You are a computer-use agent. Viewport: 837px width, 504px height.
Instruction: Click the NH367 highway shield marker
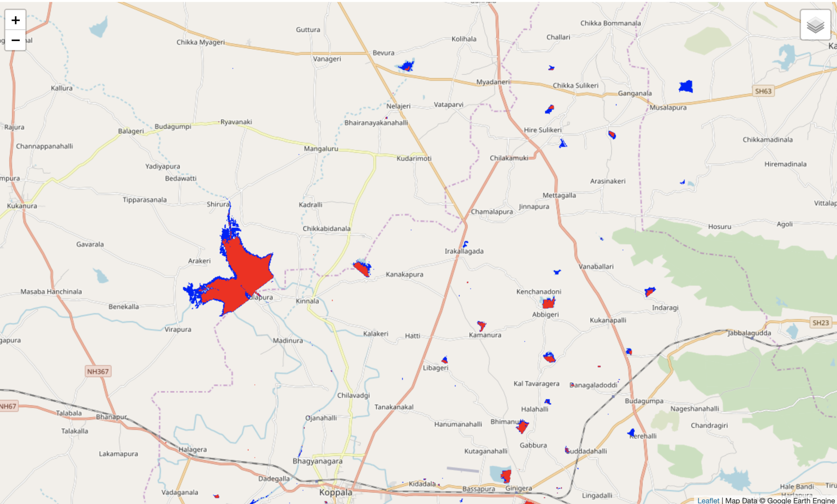(x=98, y=371)
